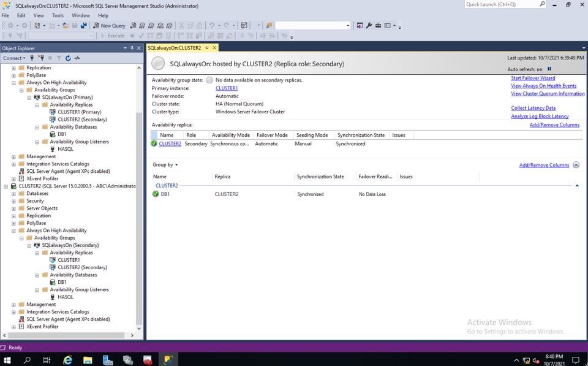Click the Save All toolbar icon

tap(84, 26)
